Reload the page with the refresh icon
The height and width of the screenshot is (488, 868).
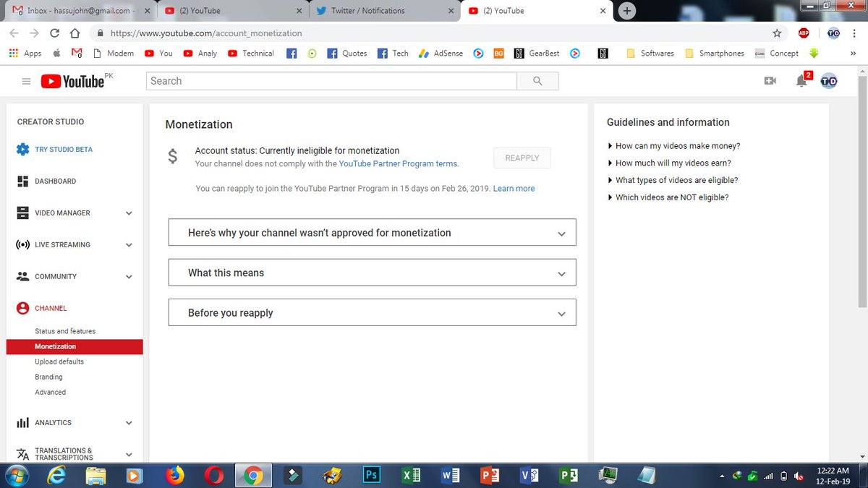click(x=55, y=33)
